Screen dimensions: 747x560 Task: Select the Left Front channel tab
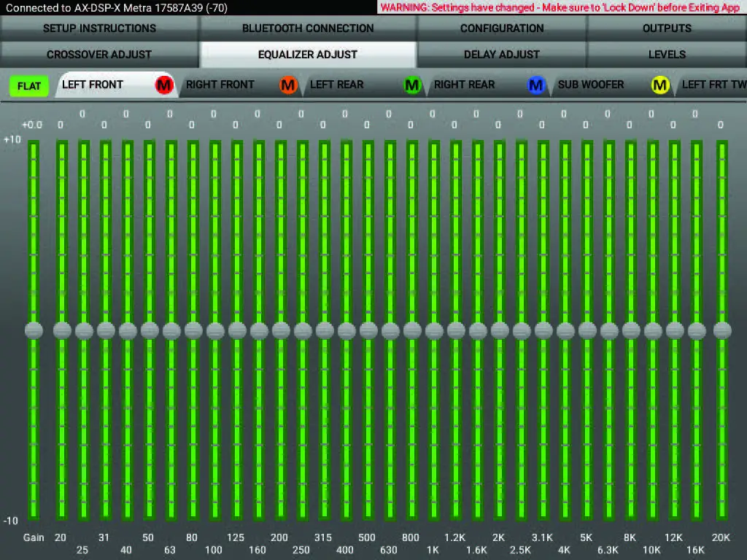pos(117,85)
